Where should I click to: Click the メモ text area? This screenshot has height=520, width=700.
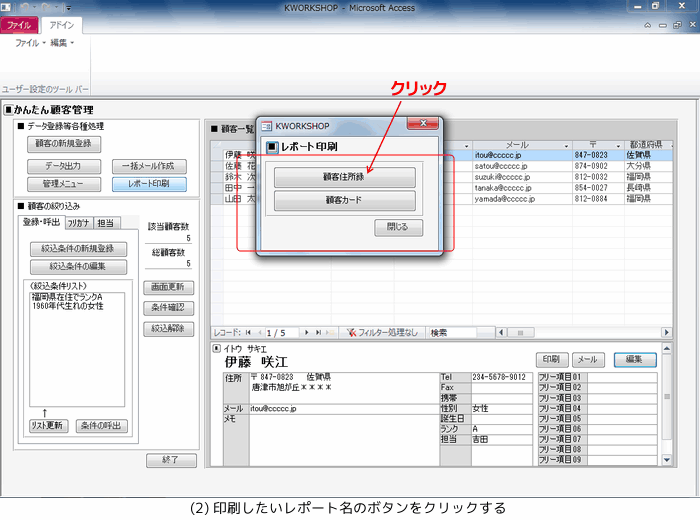(344, 440)
